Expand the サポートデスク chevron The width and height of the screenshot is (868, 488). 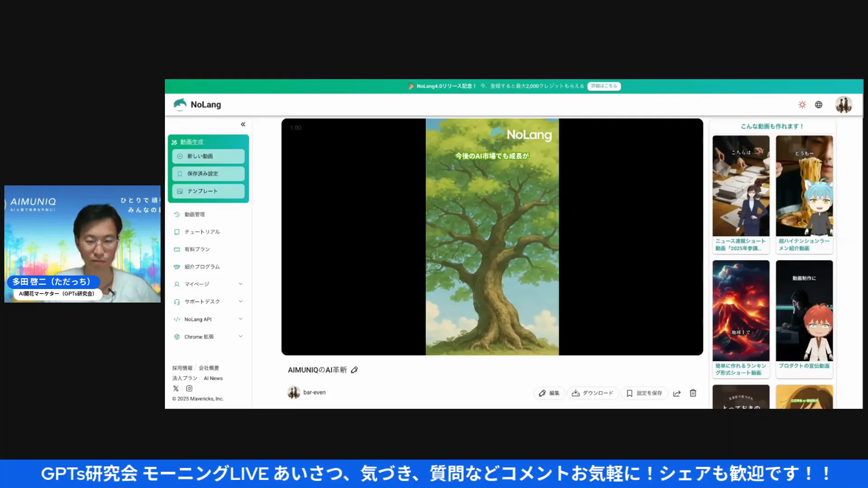click(241, 301)
